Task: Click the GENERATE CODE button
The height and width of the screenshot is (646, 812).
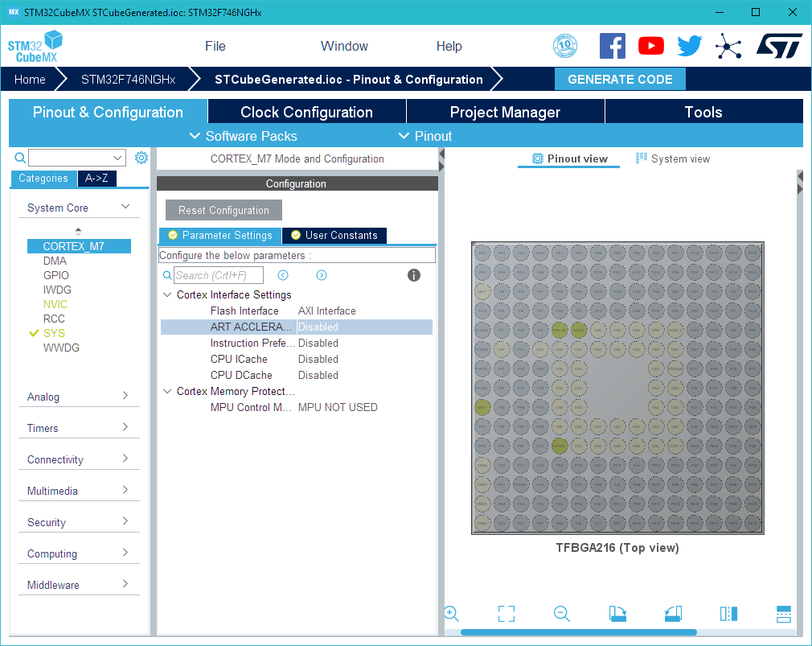Action: (x=620, y=80)
